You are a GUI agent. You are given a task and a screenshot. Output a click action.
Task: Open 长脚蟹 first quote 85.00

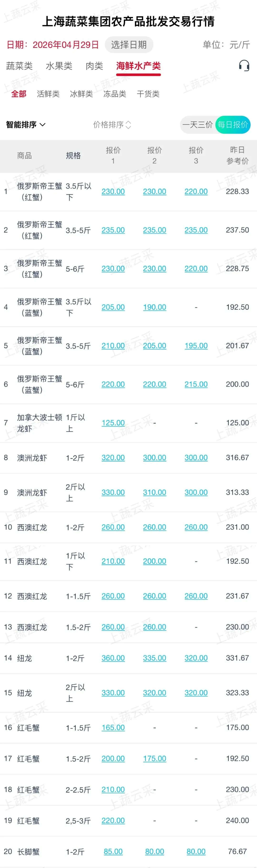113,852
